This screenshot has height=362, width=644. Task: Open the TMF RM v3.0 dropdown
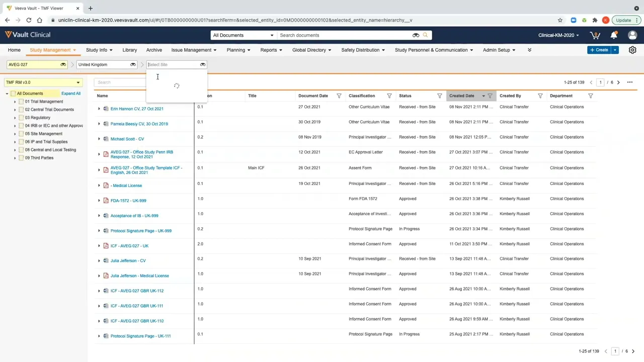pyautogui.click(x=43, y=82)
